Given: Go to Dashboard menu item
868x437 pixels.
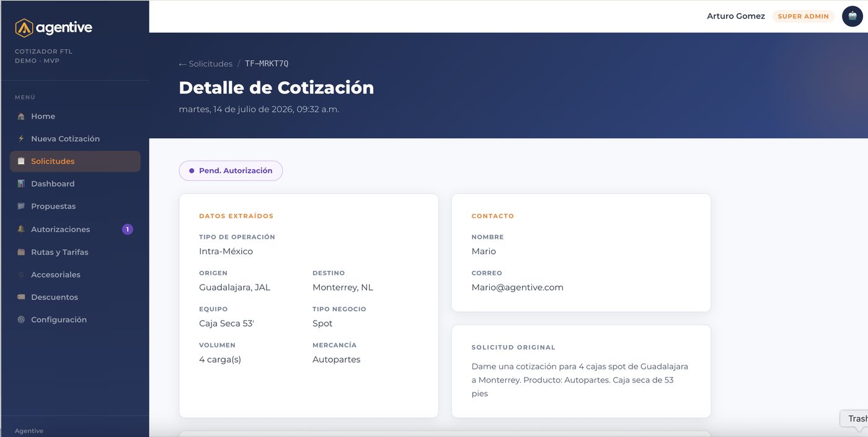Looking at the screenshot, I should pyautogui.click(x=75, y=184).
